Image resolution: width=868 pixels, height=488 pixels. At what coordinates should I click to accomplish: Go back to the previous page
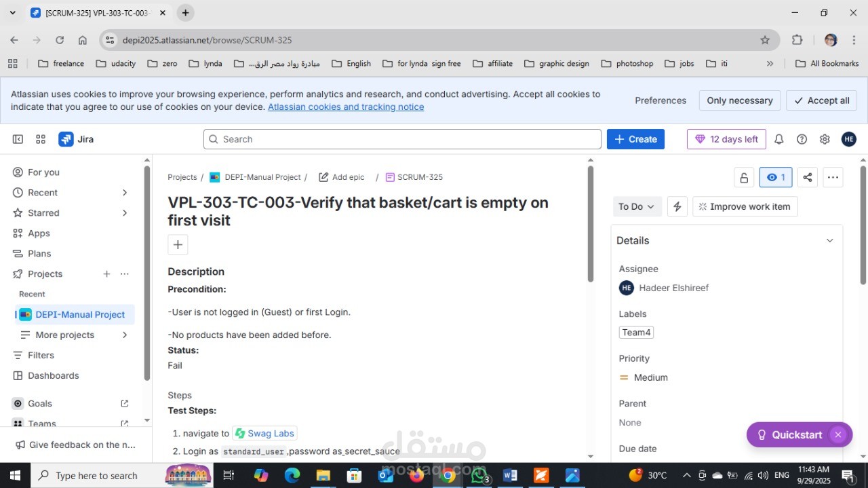coord(14,40)
